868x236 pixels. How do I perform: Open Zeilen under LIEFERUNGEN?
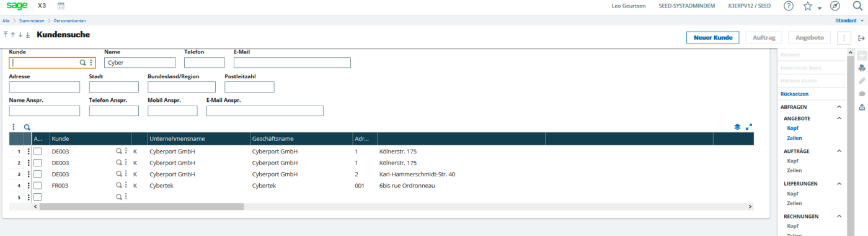click(x=794, y=203)
